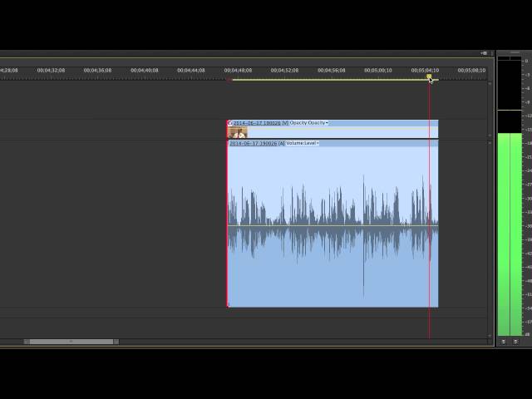Select the audio clip name 2014-06-17 190026 [A]
The width and height of the screenshot is (532, 399).
click(257, 144)
